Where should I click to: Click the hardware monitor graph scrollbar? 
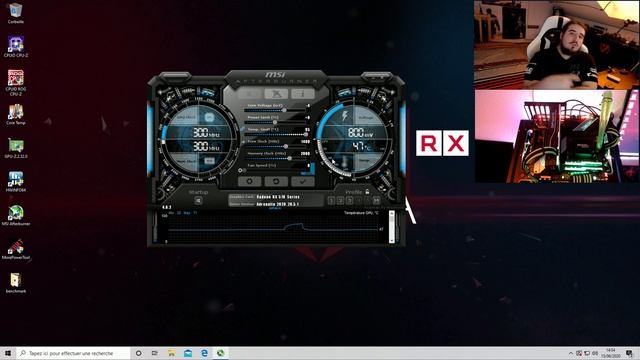point(391,227)
